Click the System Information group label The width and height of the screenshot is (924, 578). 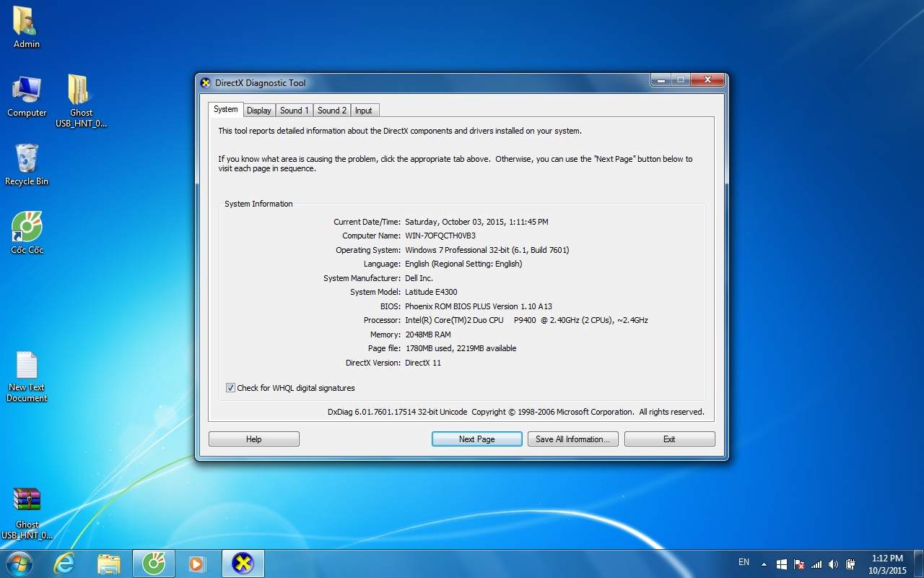click(x=258, y=204)
